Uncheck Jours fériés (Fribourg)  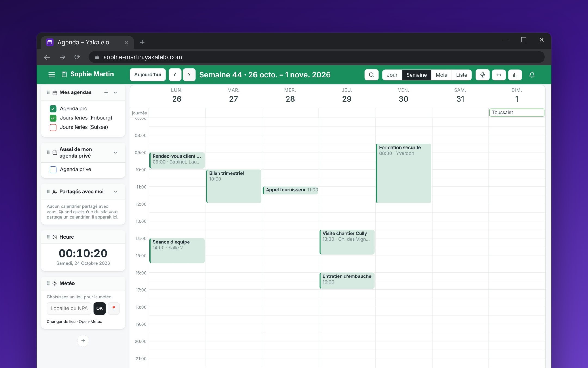(x=53, y=118)
